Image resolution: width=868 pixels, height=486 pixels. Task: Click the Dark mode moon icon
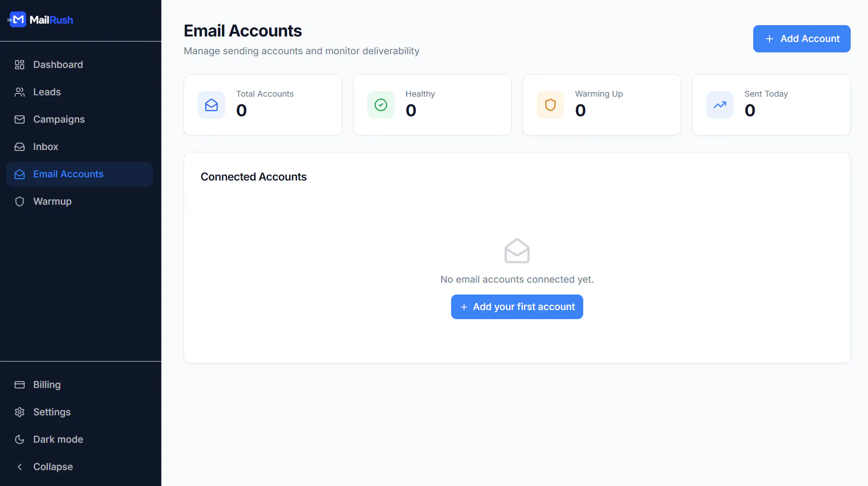point(20,439)
